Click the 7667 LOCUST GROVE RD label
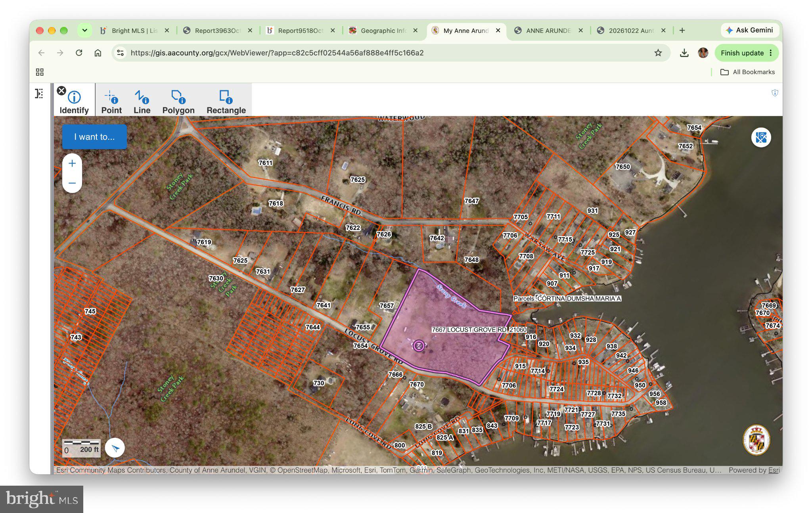 click(479, 330)
